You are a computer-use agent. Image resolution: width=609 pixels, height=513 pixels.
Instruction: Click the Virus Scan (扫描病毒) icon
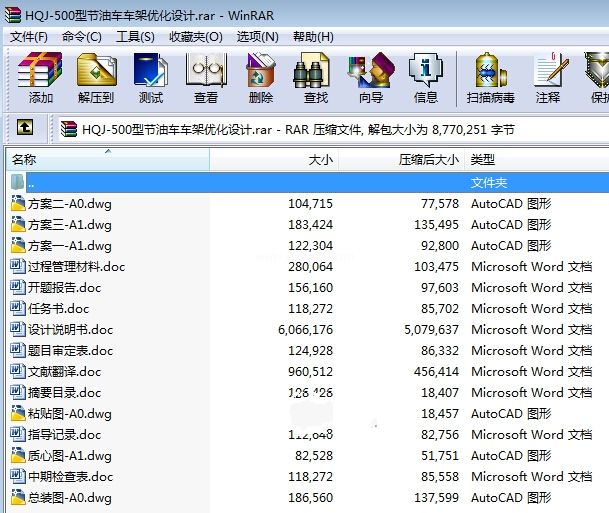pos(490,70)
